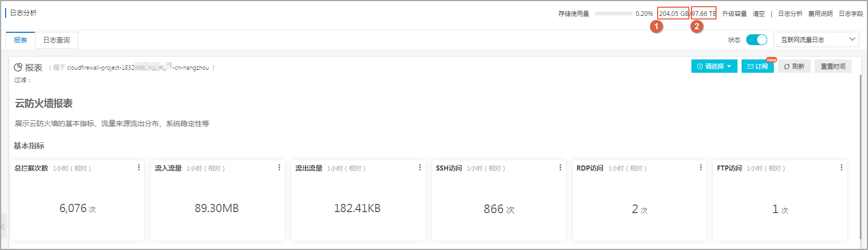This screenshot has width=868, height=250.
Task: Toggle the 状态 log status switch
Action: point(756,39)
